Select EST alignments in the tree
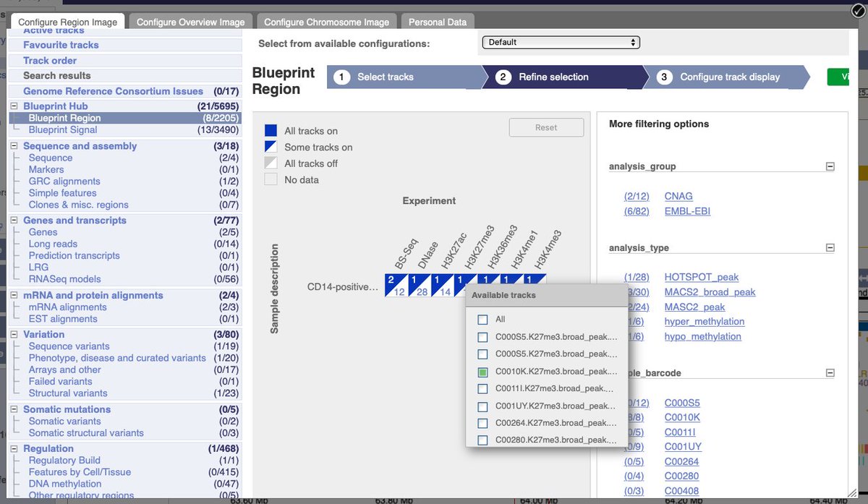Screen dimensions: 868x504 pyautogui.click(x=63, y=319)
